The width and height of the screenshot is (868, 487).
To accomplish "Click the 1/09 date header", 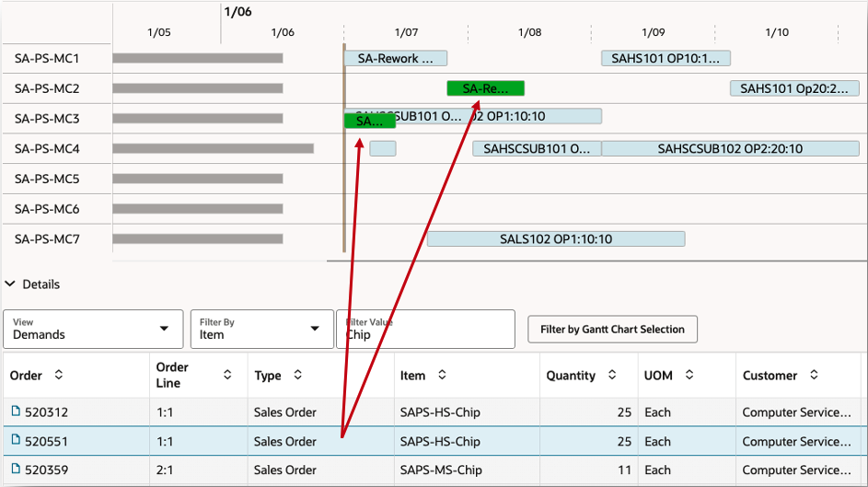I will coord(654,32).
